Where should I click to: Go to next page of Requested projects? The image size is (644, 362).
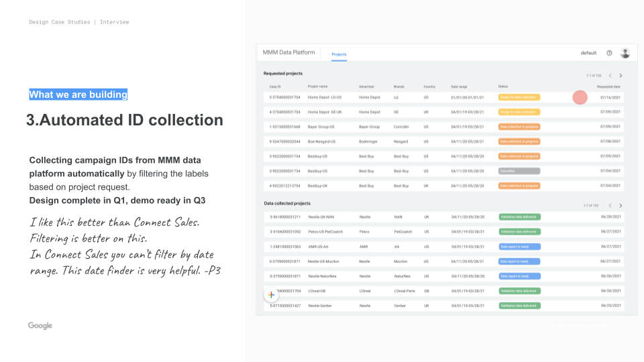[x=621, y=76]
